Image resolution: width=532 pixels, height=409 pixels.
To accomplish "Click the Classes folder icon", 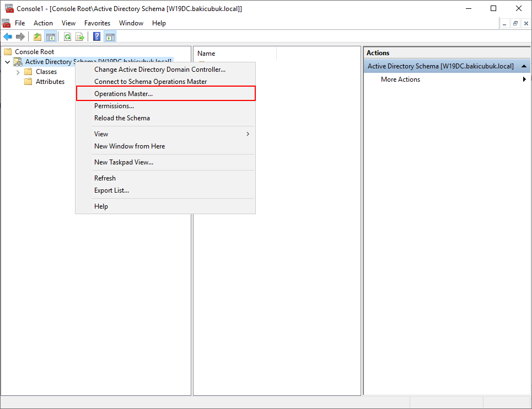I will [29, 72].
